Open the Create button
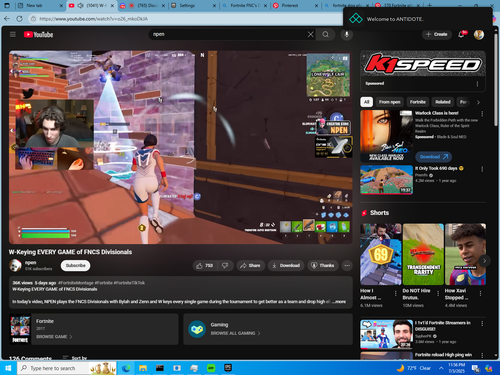This screenshot has height=375, width=500. coord(437,34)
